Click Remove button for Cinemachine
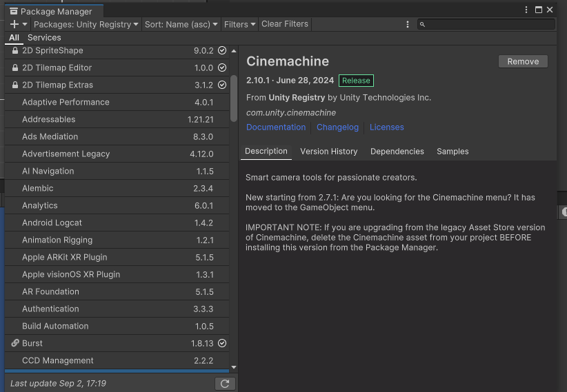The image size is (567, 392). tap(523, 61)
